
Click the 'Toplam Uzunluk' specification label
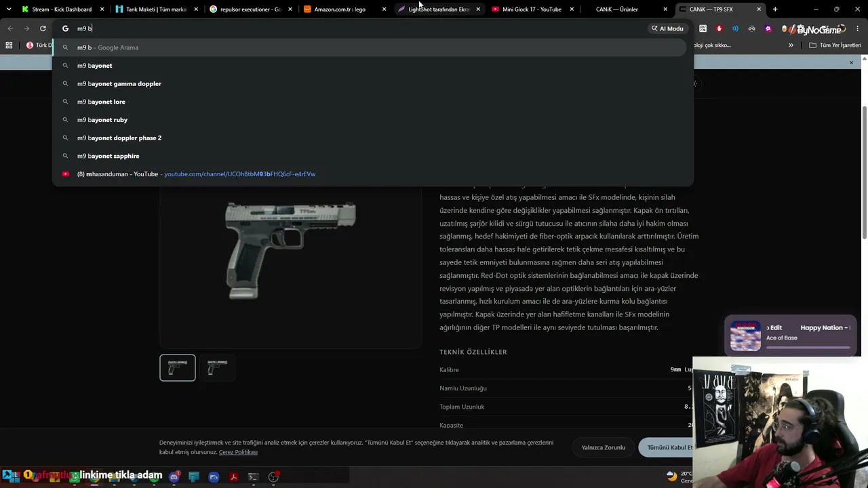coord(462,407)
